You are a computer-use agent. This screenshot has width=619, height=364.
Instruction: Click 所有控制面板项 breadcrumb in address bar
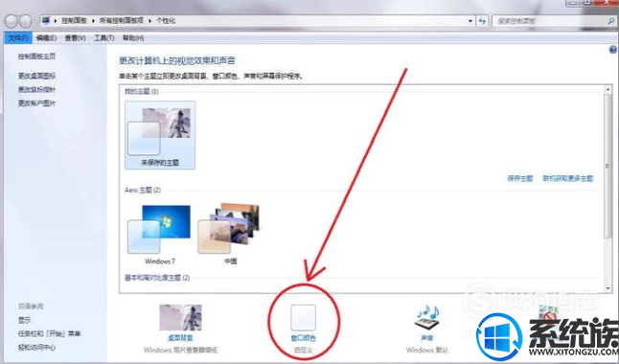click(x=122, y=20)
